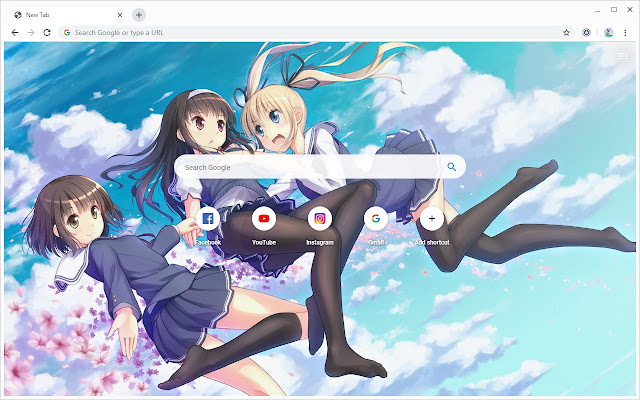Click the Instagram label text

coord(320,242)
